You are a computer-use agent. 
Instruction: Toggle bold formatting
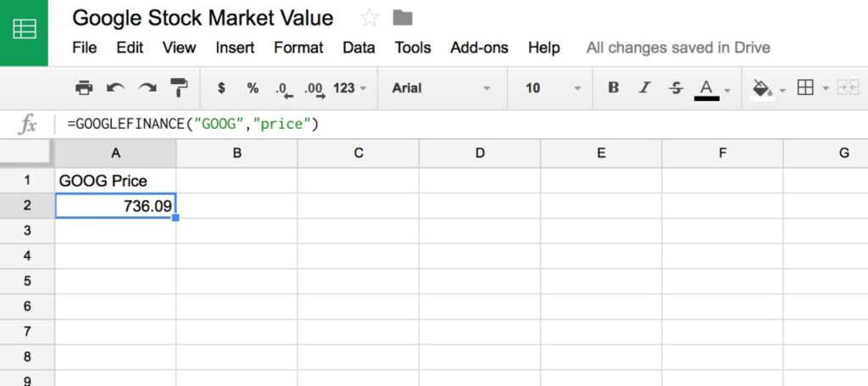click(x=614, y=87)
